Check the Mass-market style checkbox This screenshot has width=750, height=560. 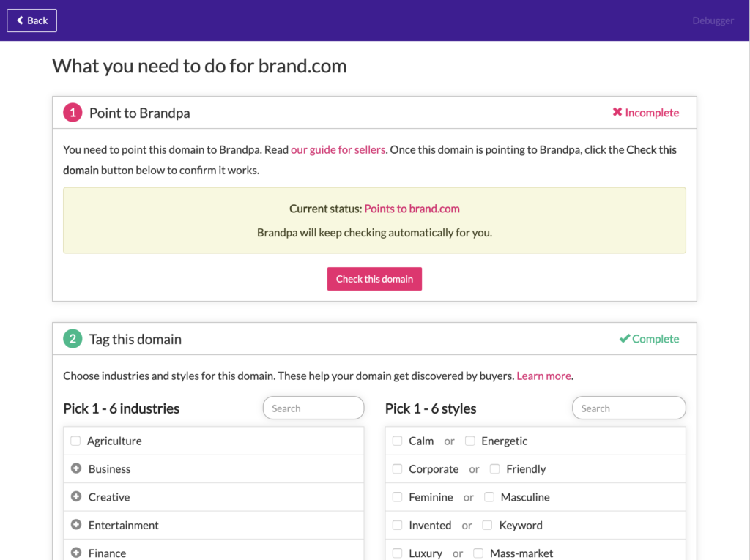[478, 553]
